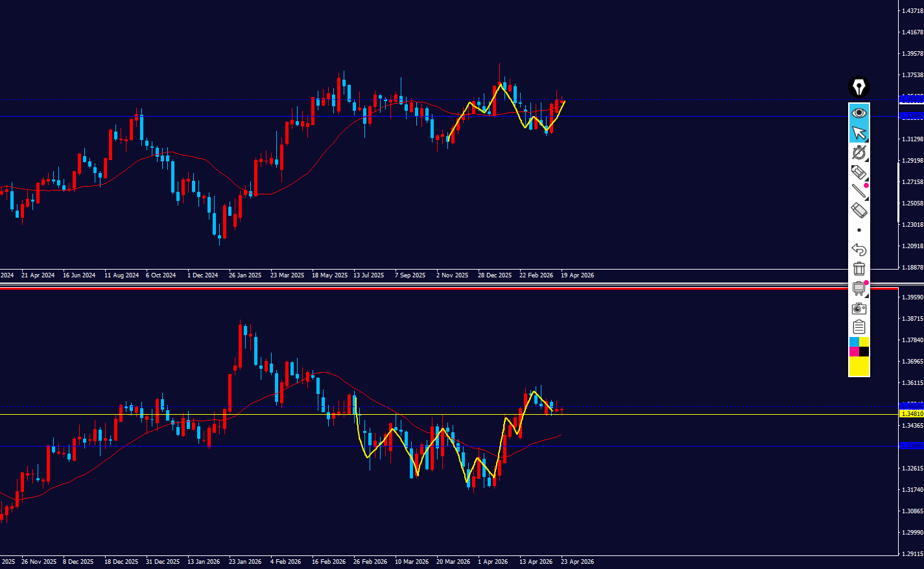Select the cursor arrow tool
Screen dimensions: 924x569
click(859, 133)
